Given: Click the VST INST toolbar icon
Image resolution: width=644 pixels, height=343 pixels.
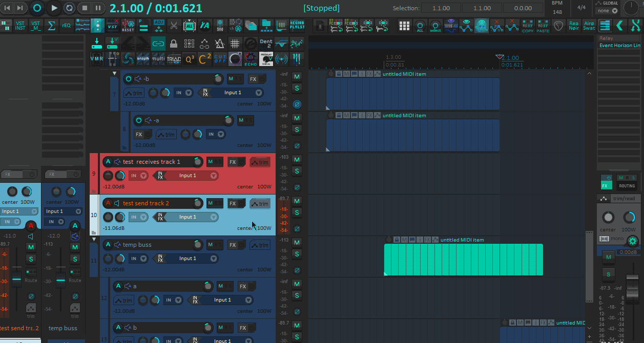Looking at the screenshot, I should pyautogui.click(x=20, y=26).
